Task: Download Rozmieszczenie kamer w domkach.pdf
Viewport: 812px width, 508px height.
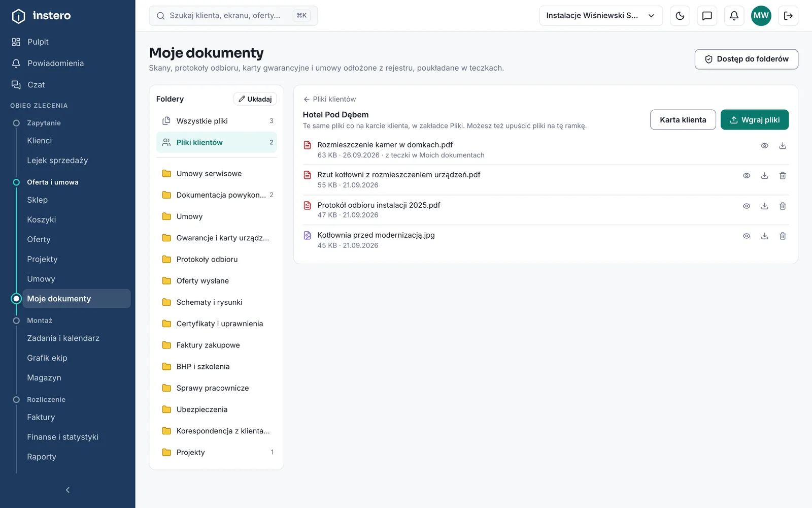Action: [x=783, y=146]
